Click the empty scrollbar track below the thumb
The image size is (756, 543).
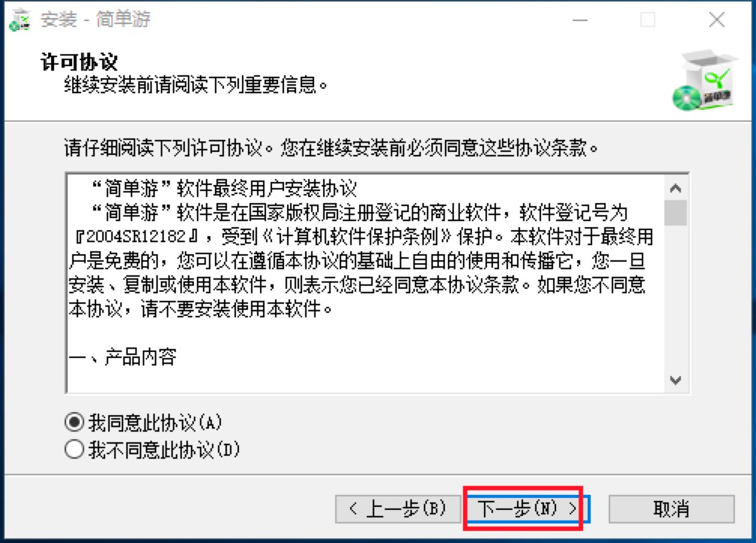click(676, 297)
